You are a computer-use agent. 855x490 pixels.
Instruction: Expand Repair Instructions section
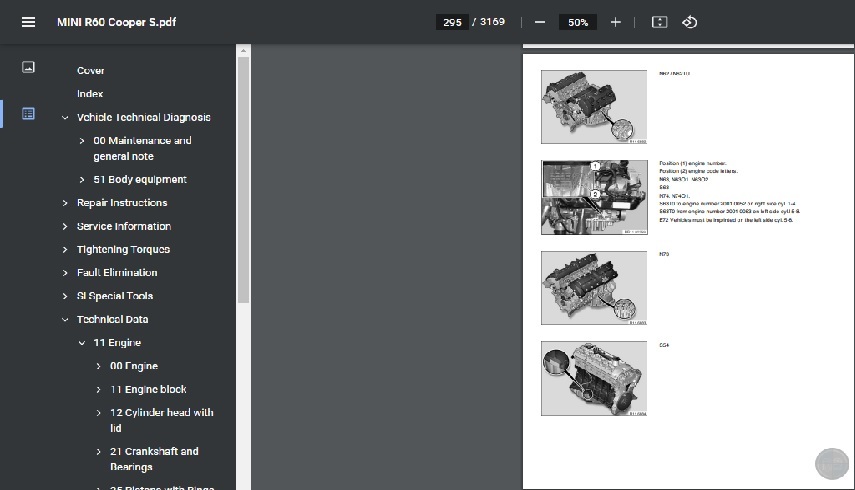pos(65,203)
